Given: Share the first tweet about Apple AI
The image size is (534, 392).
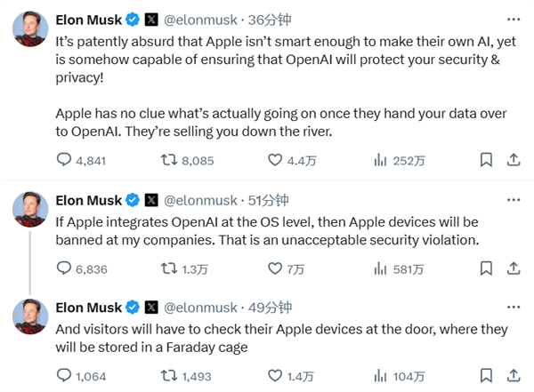Looking at the screenshot, I should point(513,161).
